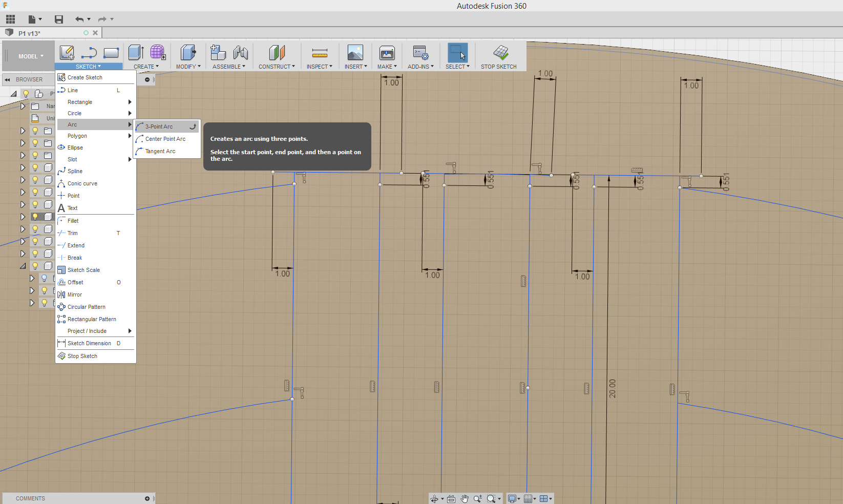Click the STOP SKETCH button label
The image size is (843, 504).
(498, 67)
